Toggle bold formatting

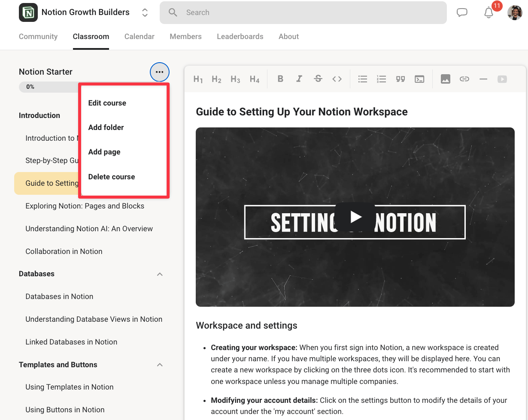point(280,79)
